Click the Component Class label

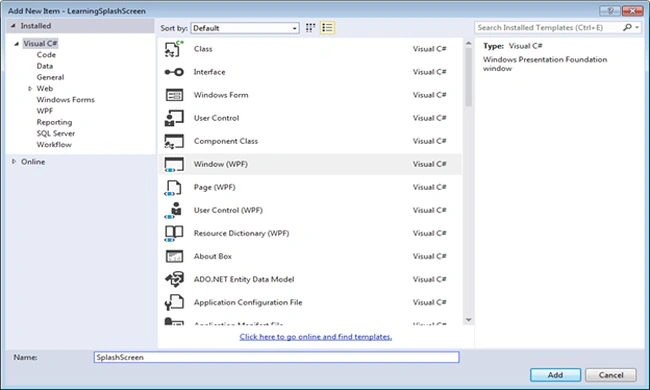226,141
